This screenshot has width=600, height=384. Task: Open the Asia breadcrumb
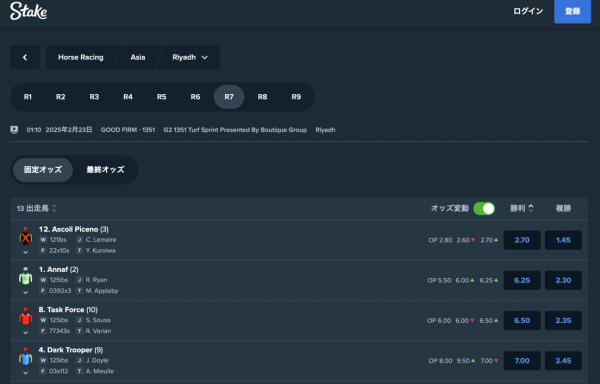(x=138, y=57)
